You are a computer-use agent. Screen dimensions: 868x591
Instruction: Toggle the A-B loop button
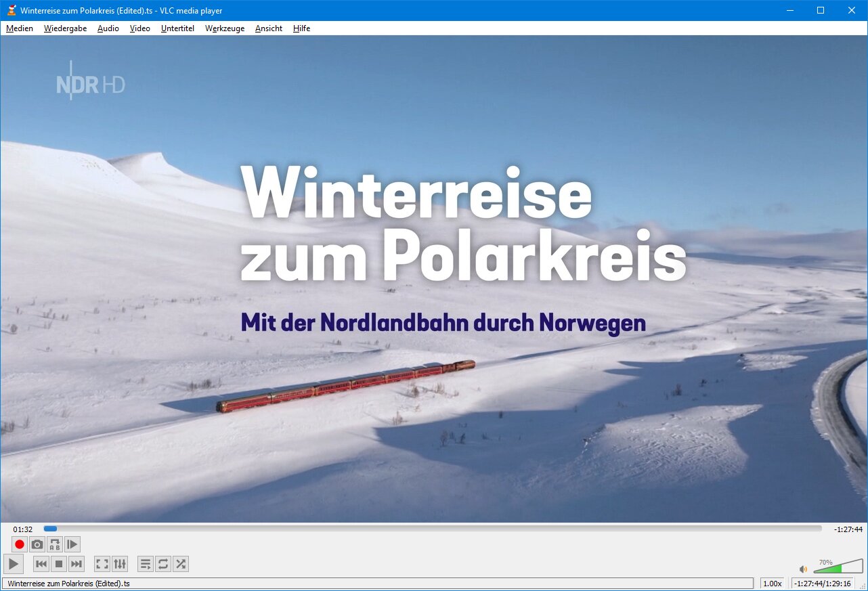point(55,544)
